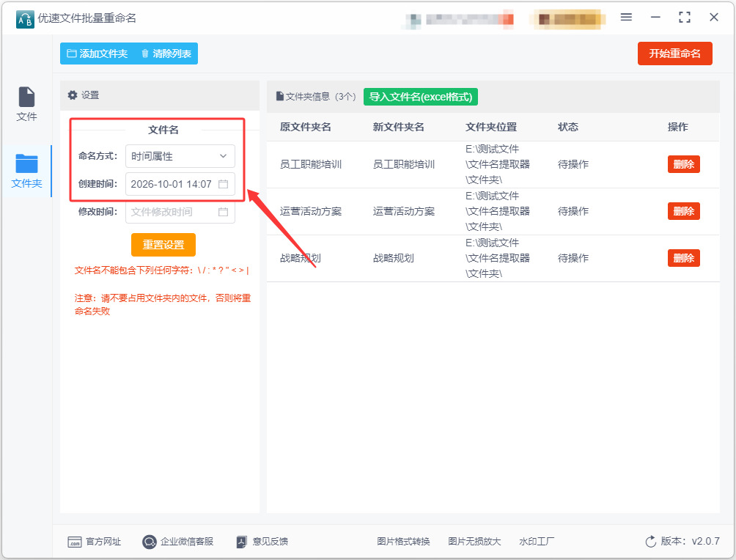Open 图片格式转换 tool link
This screenshot has height=560, width=736.
click(403, 541)
